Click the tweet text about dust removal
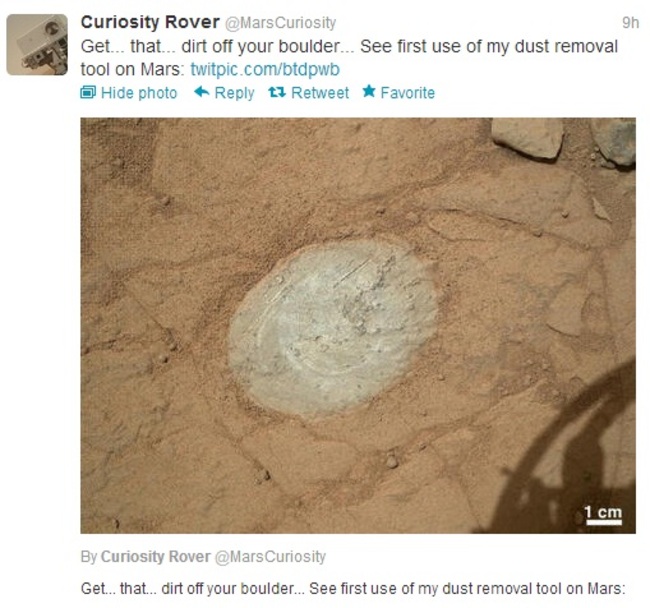This screenshot has height=608, width=650. pos(349,58)
